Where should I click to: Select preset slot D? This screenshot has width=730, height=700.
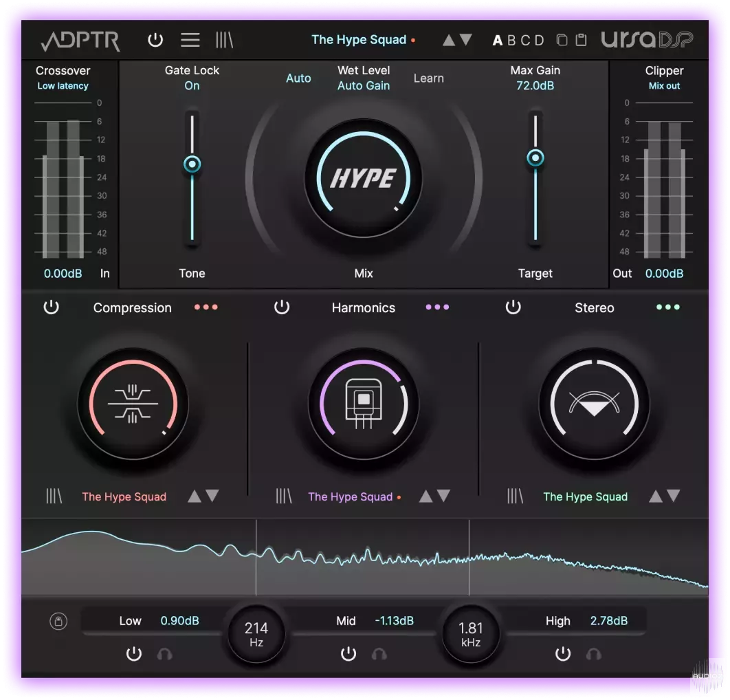[540, 41]
